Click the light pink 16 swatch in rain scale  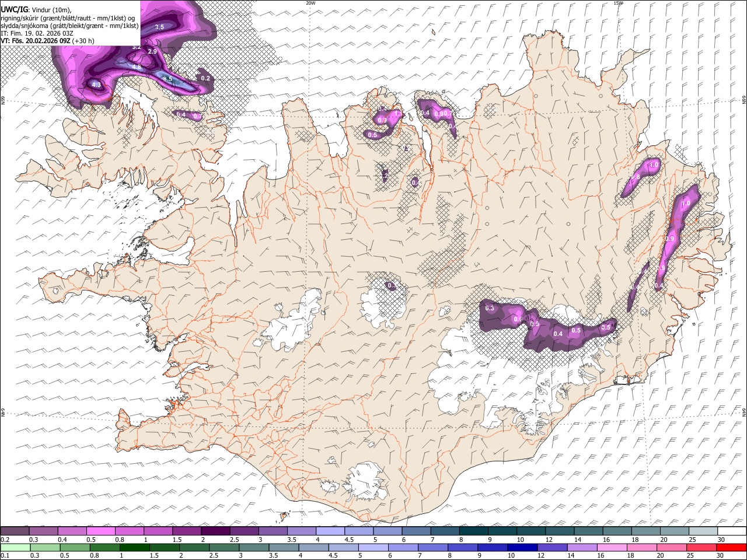(611, 547)
